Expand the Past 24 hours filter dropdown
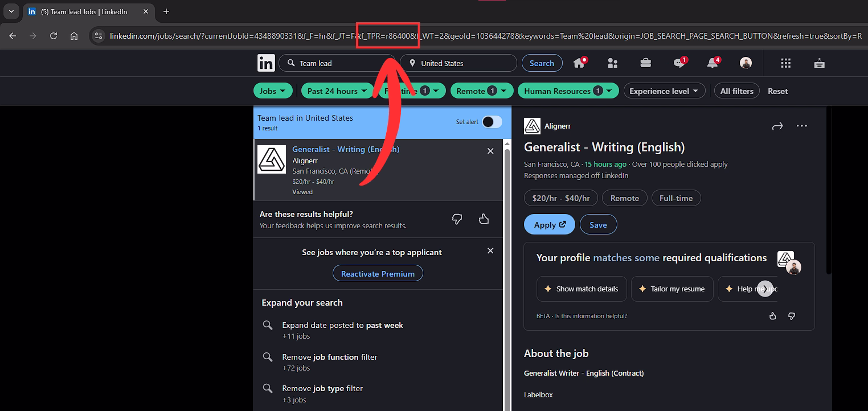The height and width of the screenshot is (411, 868). click(x=337, y=91)
